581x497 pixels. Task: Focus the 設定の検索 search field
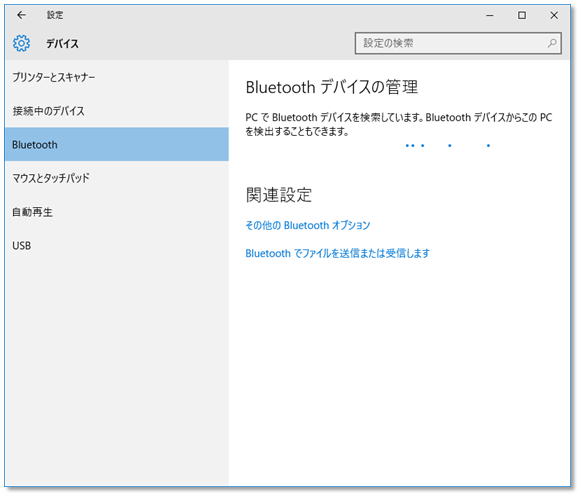[458, 43]
